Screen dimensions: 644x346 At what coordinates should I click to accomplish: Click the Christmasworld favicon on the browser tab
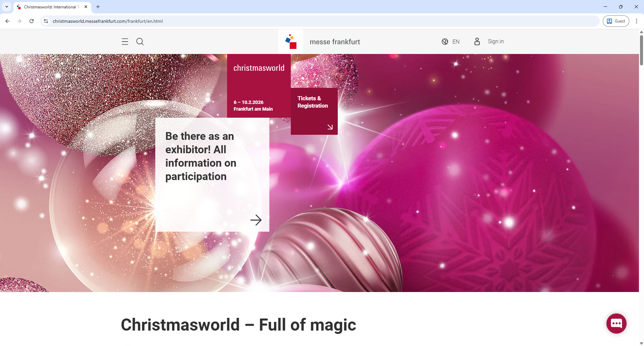tap(19, 7)
